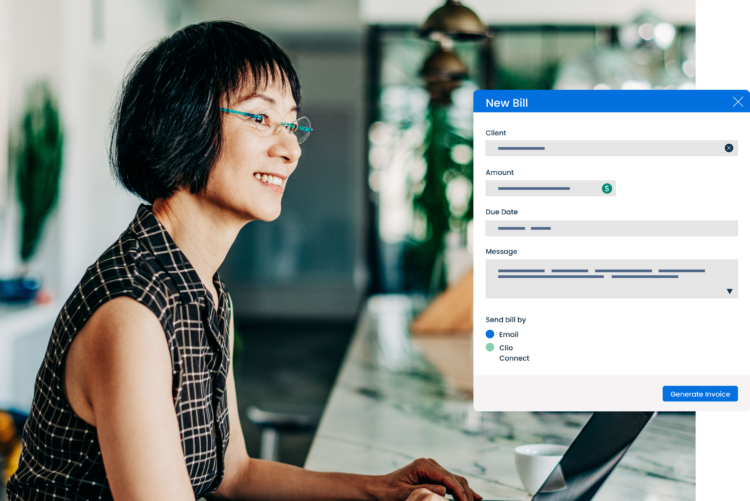Focus the Client input field
Screen dimensions: 750x501
(600, 148)
